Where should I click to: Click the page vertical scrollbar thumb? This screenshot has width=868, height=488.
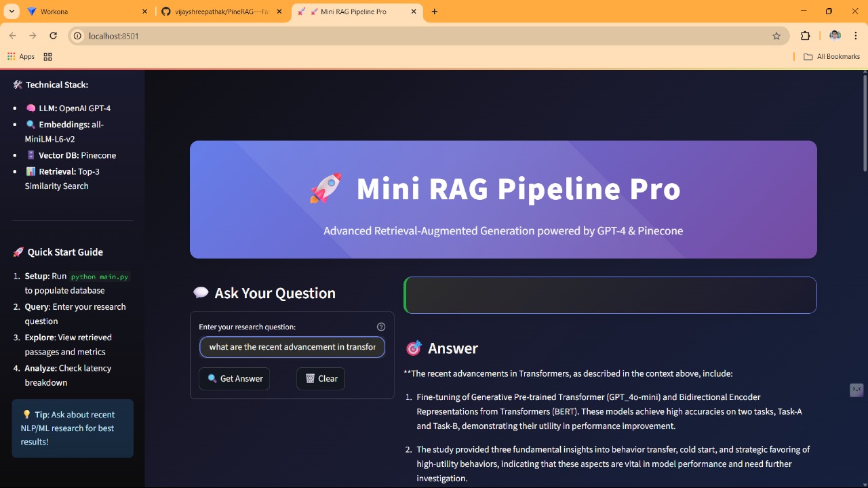pyautogui.click(x=865, y=122)
